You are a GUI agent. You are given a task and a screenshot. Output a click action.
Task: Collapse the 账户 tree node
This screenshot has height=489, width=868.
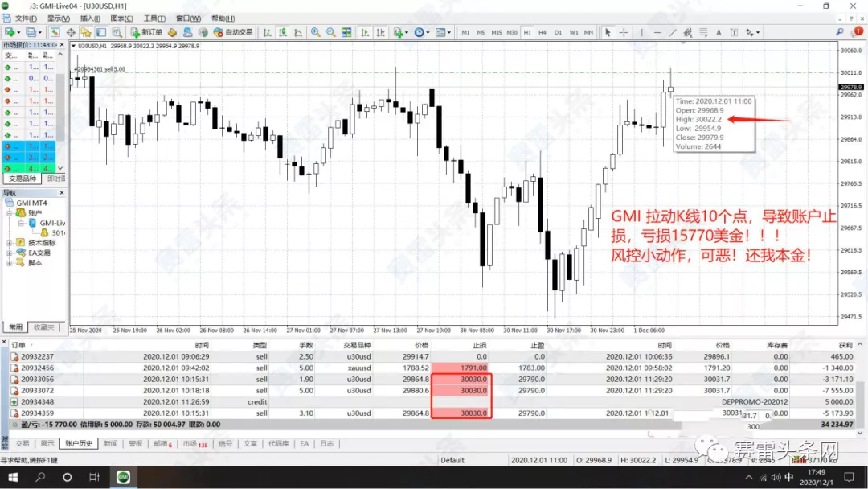[10, 212]
